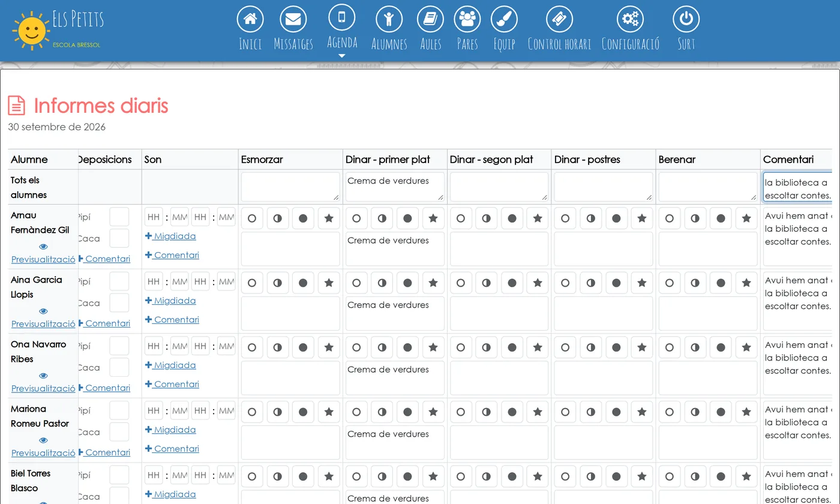Add Migdiada for Arnau Fernàndez Gil
This screenshot has width=840, height=504.
(x=170, y=236)
